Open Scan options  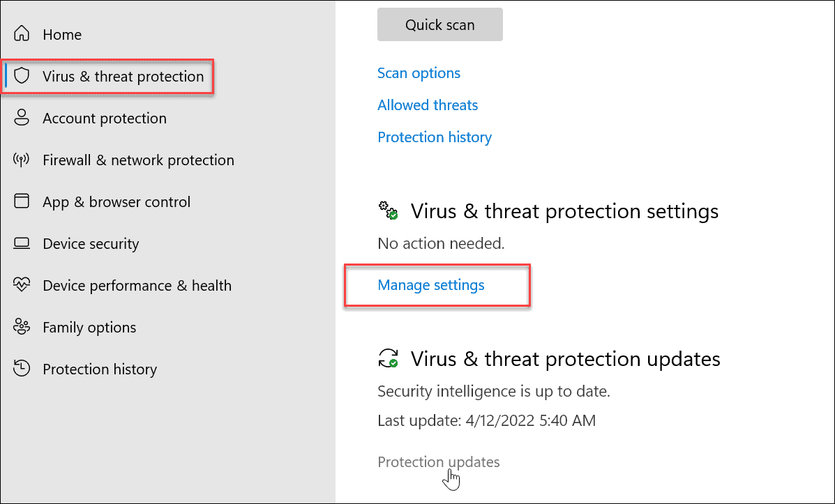click(419, 72)
